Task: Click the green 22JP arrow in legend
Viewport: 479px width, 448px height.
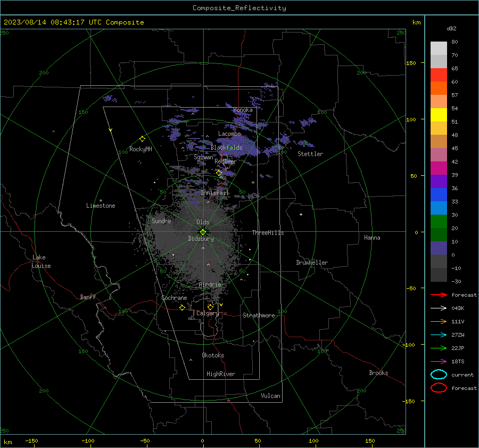Action: coord(439,348)
